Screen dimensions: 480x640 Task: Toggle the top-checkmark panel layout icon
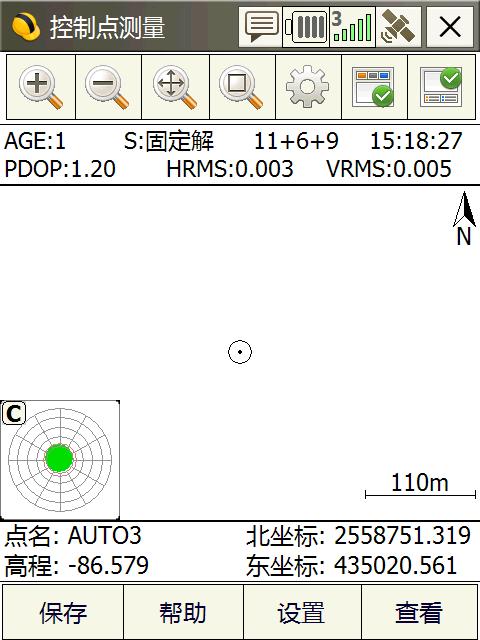(x=442, y=87)
